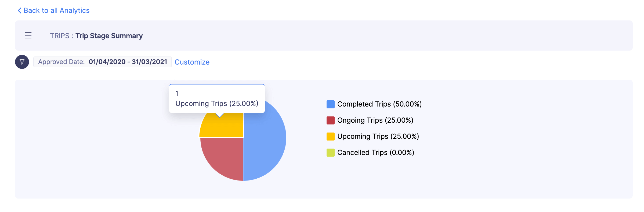Click the Cancelled Trips green legend swatch

330,153
